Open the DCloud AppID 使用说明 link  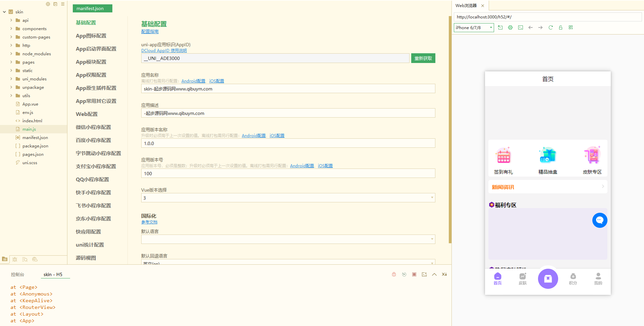click(164, 51)
